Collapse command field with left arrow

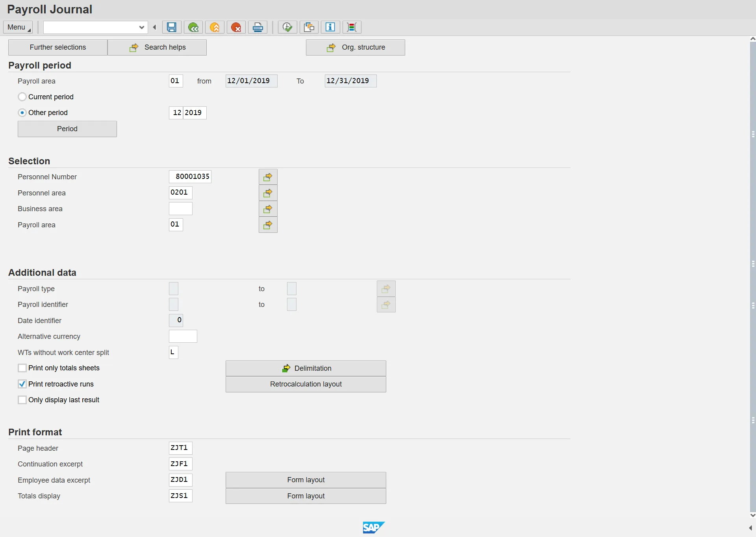(x=154, y=27)
